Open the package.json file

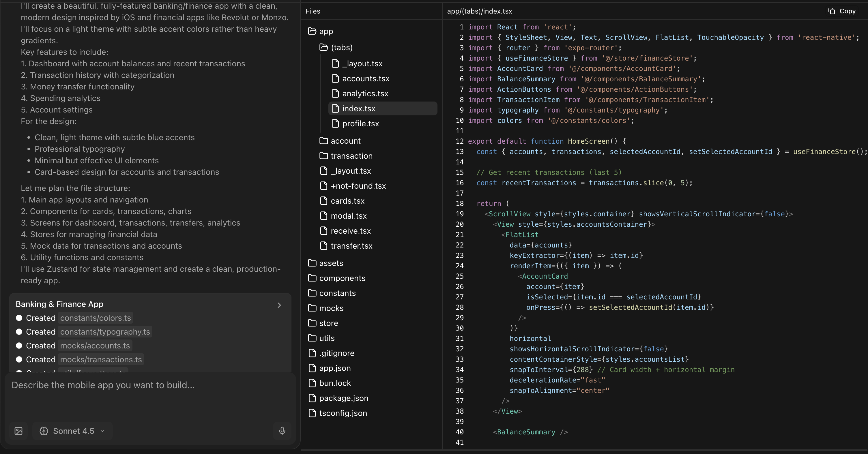coord(343,398)
